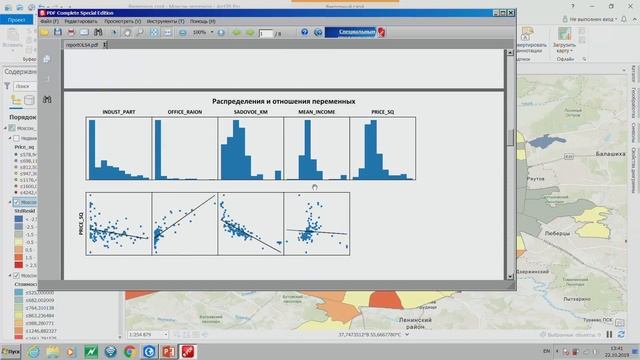Collapse the map's top-level tree node

click(6, 128)
